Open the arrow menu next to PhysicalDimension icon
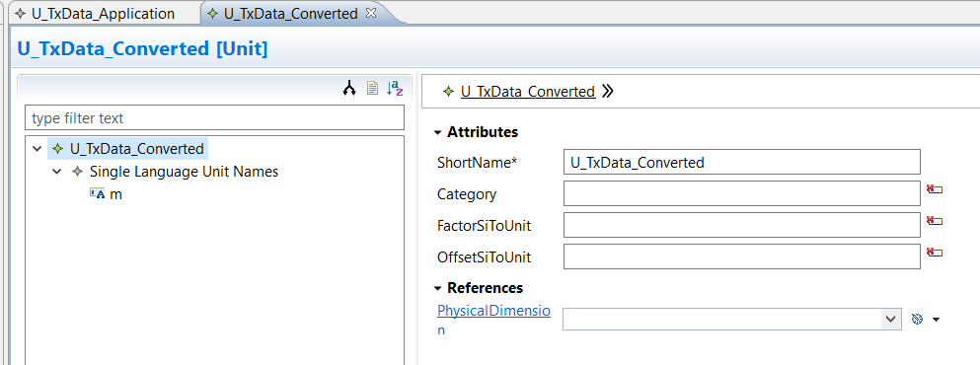 coord(936,320)
